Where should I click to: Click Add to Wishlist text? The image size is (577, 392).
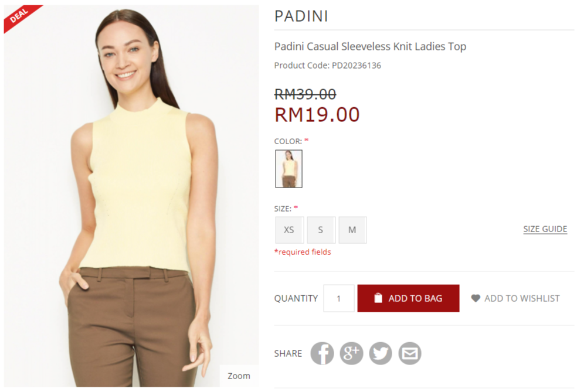(522, 298)
